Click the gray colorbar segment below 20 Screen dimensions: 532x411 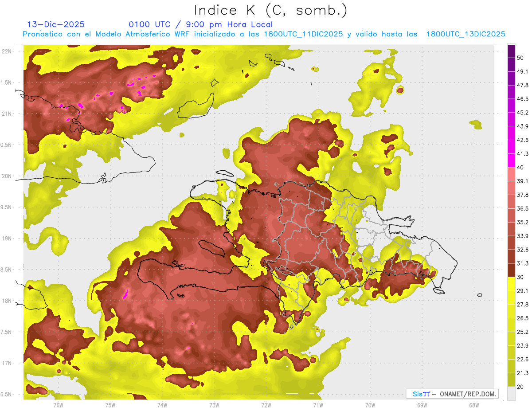511,393
